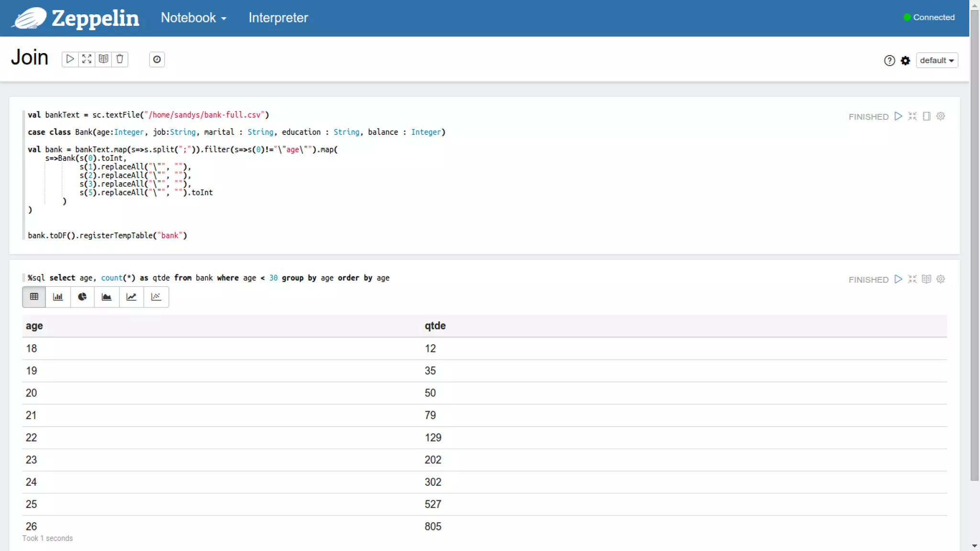Open the keyboard shortcuts help icon

[889, 60]
